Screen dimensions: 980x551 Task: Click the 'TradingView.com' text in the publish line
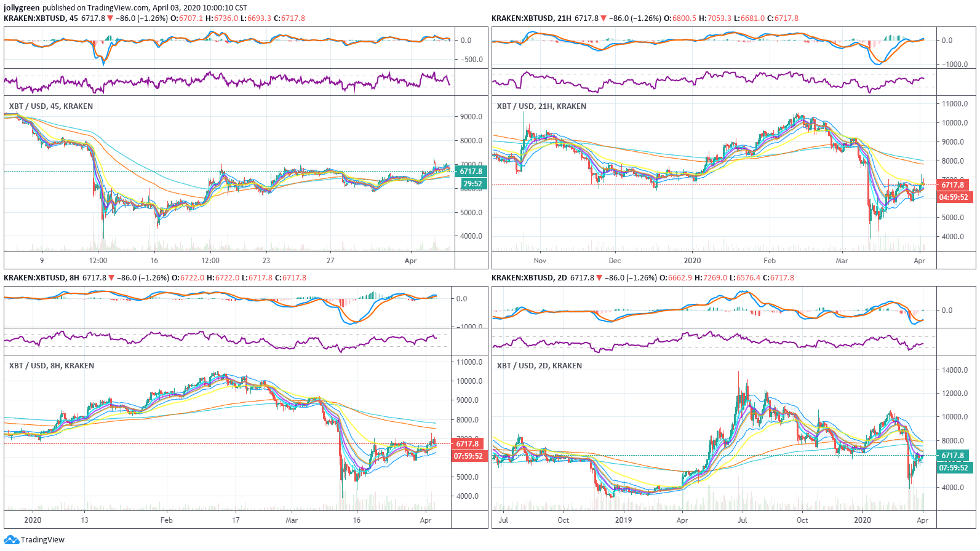point(118,8)
